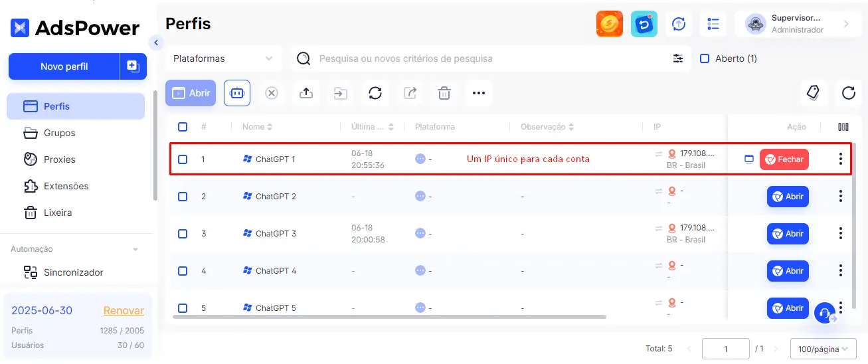Click the search field for profiles
868x364 pixels.
491,58
